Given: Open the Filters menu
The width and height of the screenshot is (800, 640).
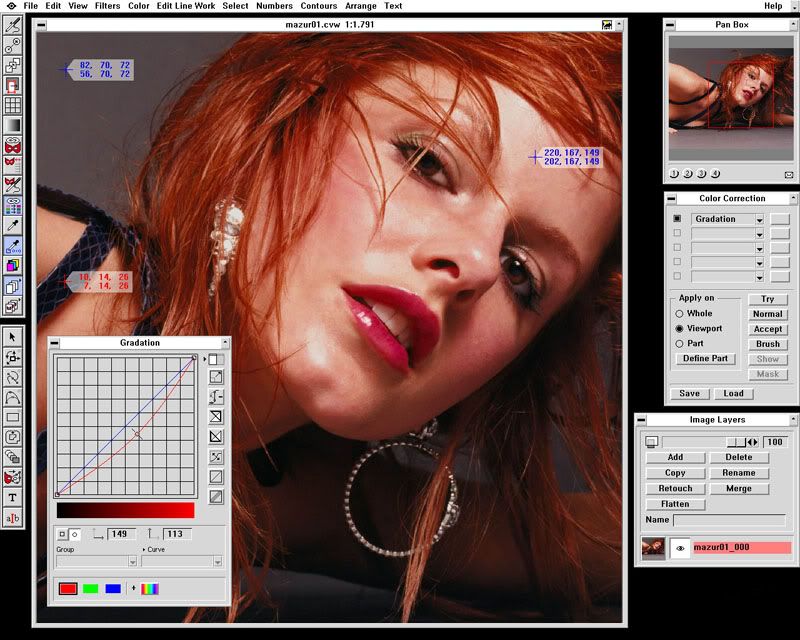Looking at the screenshot, I should (107, 6).
